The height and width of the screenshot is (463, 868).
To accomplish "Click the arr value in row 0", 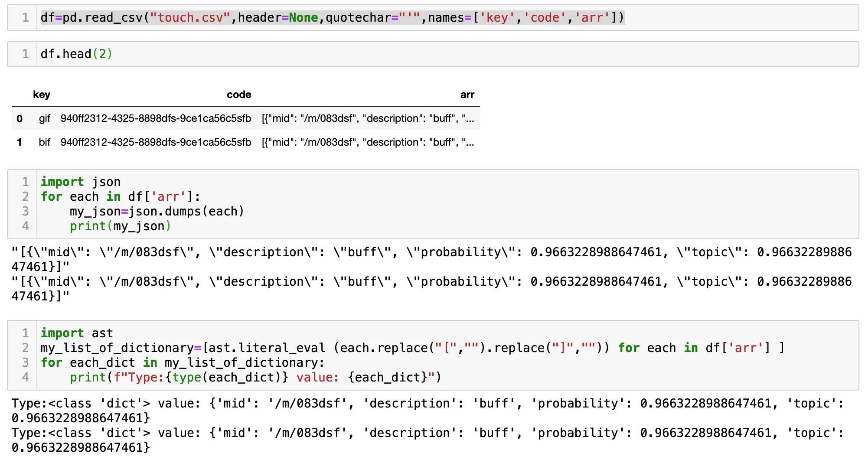I will tap(368, 118).
